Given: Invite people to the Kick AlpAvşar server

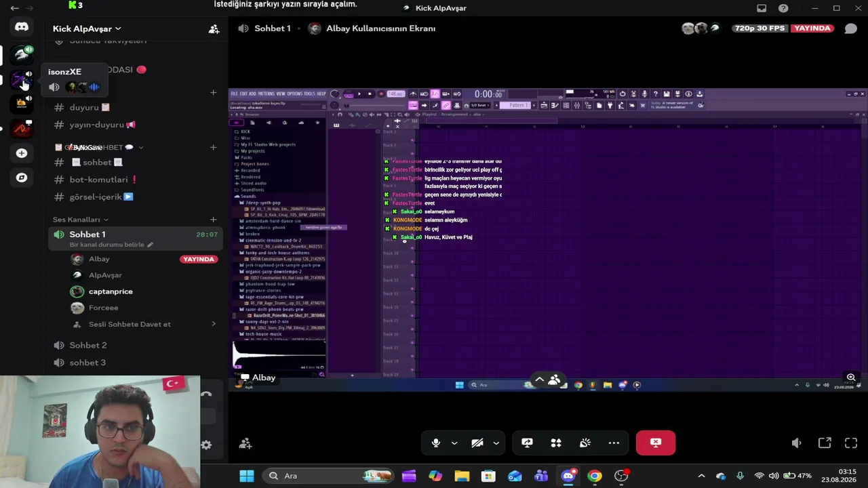Looking at the screenshot, I should coord(214,29).
